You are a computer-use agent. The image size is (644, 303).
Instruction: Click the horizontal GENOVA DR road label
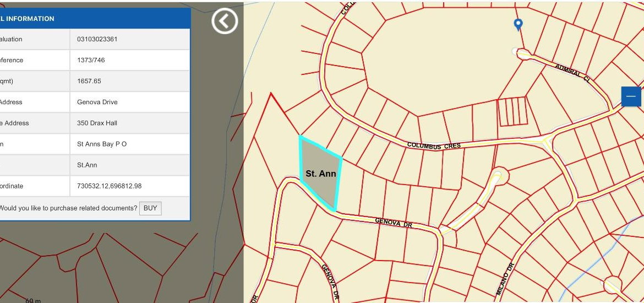(x=394, y=223)
